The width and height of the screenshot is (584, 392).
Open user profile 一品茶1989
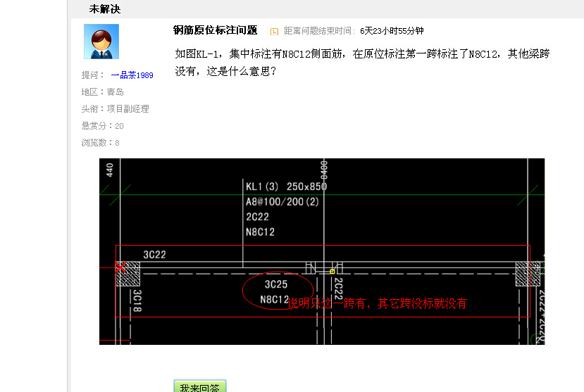coord(132,75)
